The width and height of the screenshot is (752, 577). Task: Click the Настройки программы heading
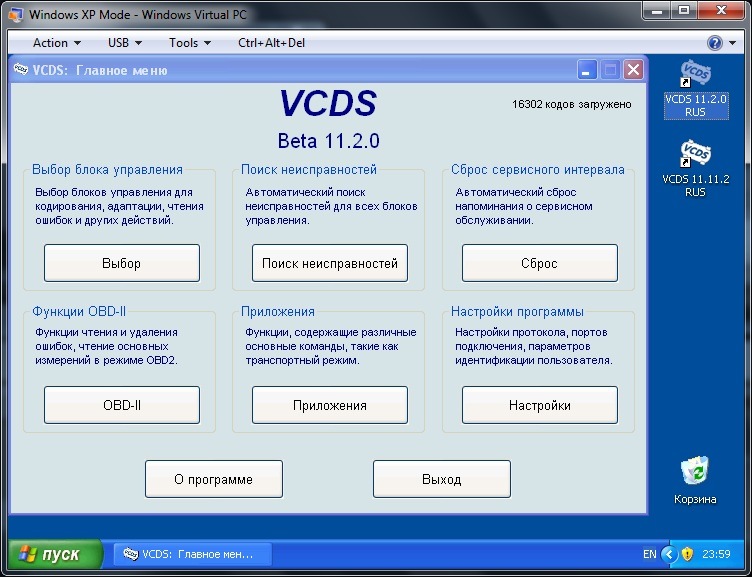pyautogui.click(x=517, y=311)
